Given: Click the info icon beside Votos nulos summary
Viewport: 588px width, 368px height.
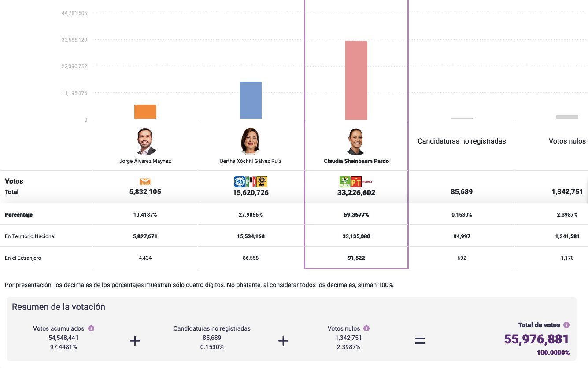Looking at the screenshot, I should (x=366, y=328).
